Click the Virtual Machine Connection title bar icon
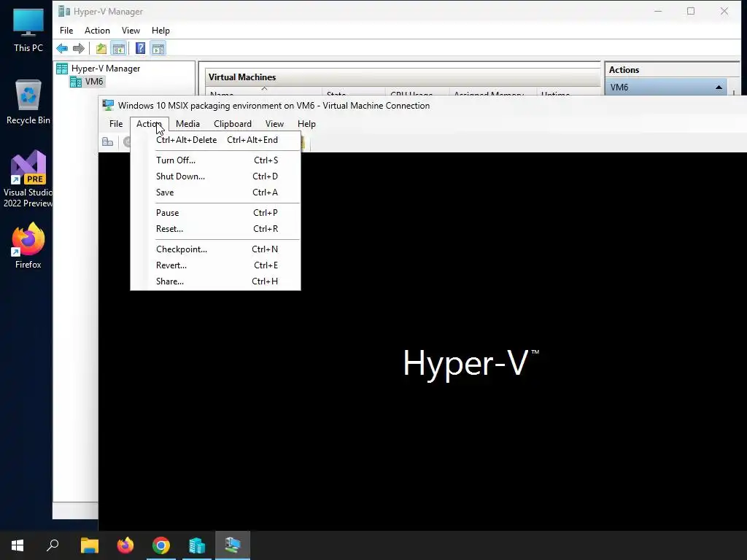Screen dimensions: 747x560 [108, 105]
